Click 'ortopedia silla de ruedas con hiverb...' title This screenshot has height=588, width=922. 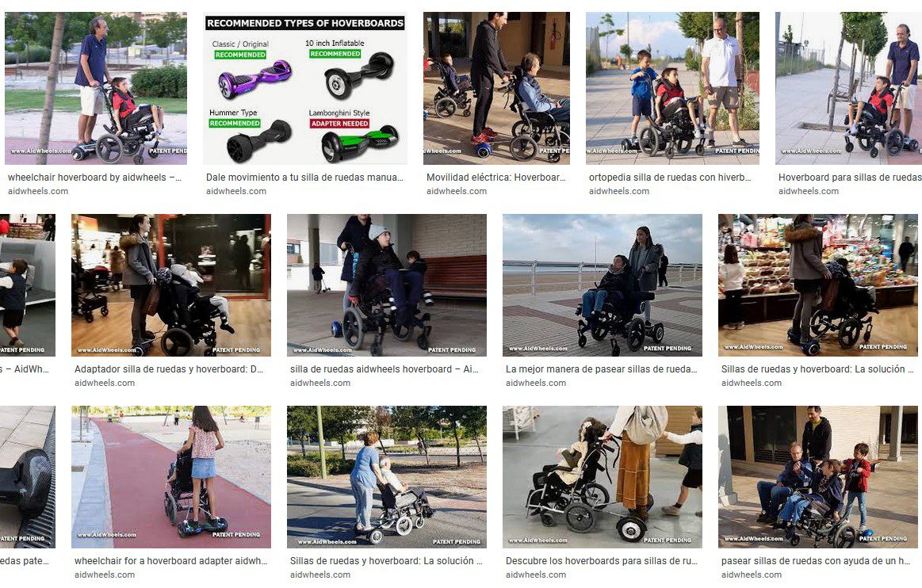(x=670, y=177)
